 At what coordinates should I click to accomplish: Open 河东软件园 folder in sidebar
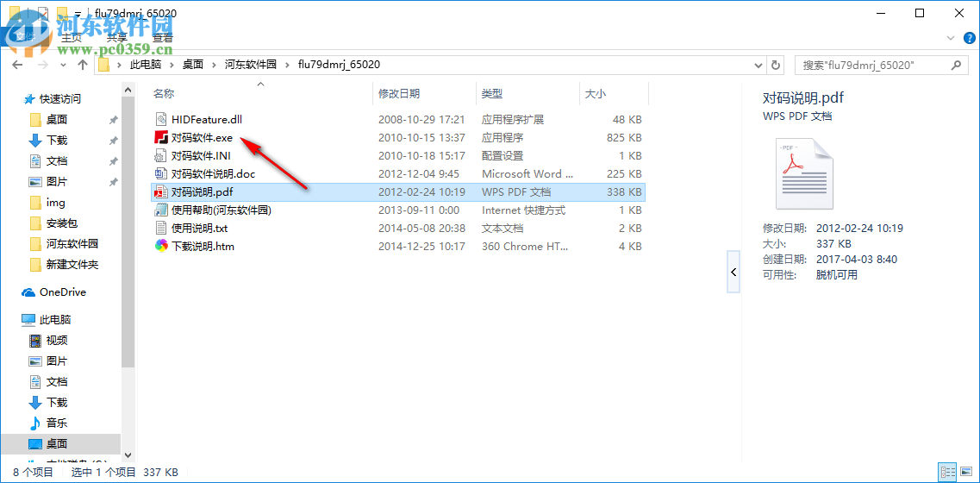pyautogui.click(x=72, y=243)
